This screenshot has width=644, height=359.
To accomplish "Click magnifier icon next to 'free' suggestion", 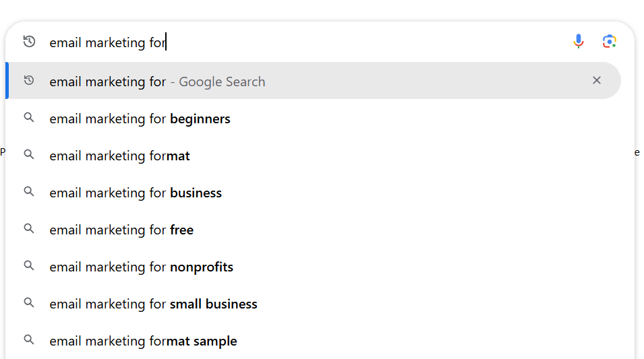I will coord(29,229).
